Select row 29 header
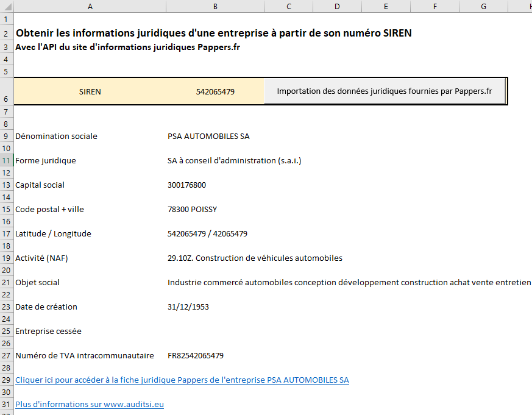The width and height of the screenshot is (532, 415). point(6,380)
